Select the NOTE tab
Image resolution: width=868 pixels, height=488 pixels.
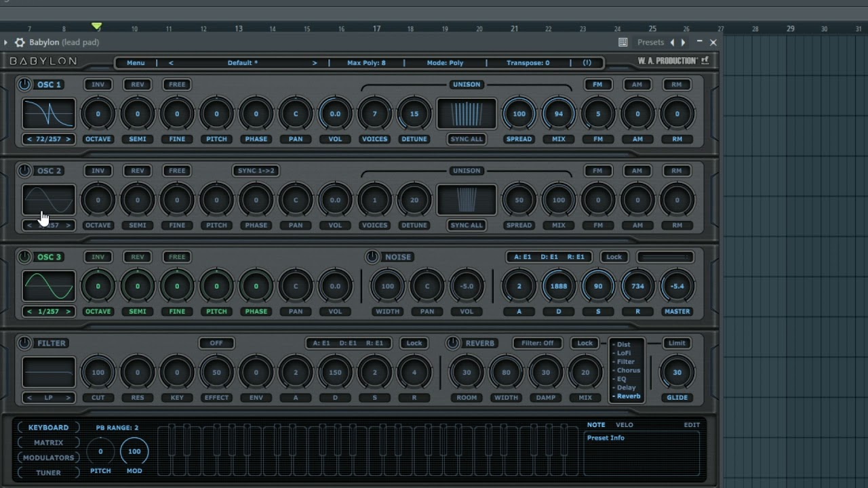pyautogui.click(x=596, y=425)
